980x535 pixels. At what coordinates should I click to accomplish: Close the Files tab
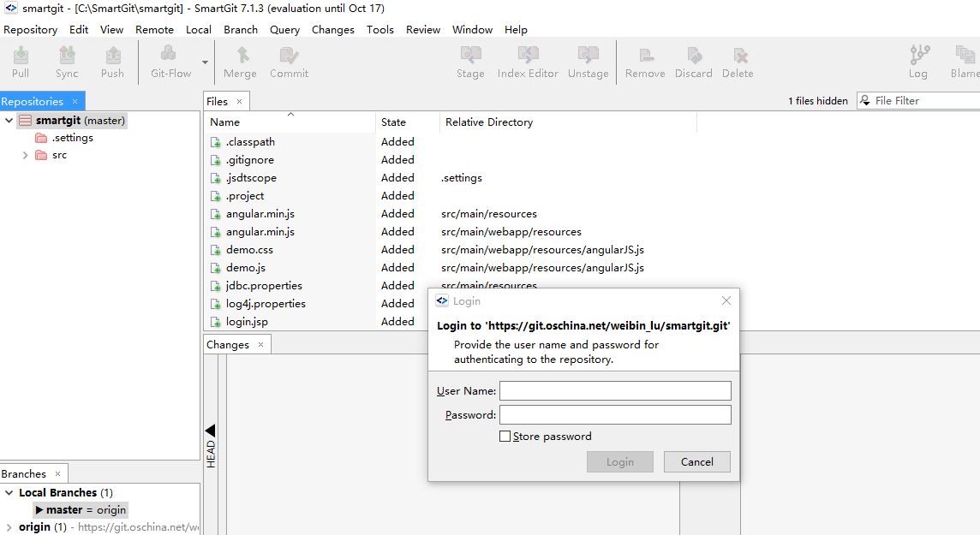tap(239, 101)
